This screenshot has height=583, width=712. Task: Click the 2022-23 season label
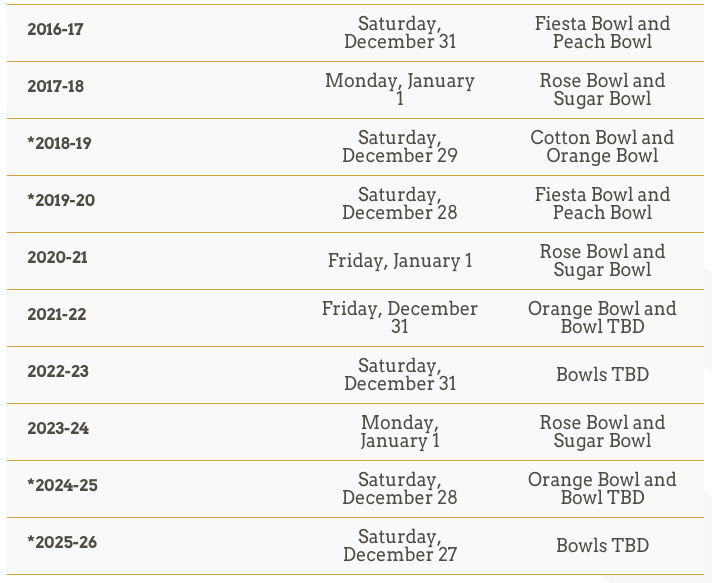click(58, 371)
